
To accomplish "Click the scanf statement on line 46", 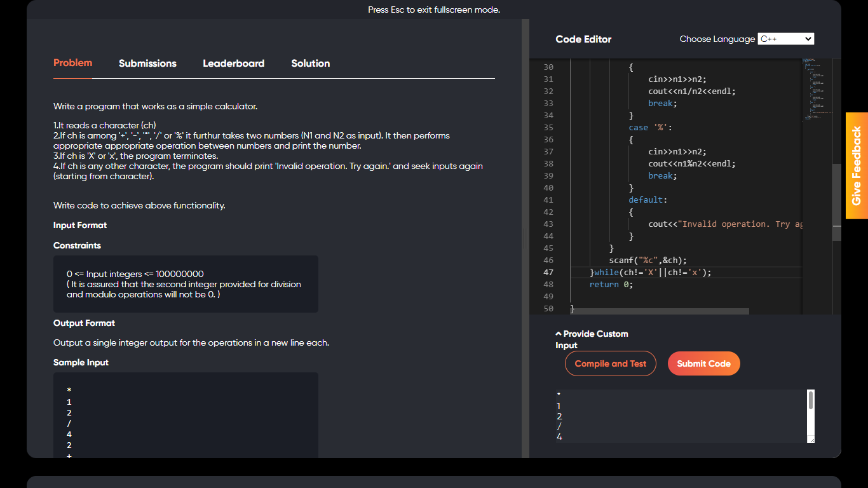I will 648,261.
